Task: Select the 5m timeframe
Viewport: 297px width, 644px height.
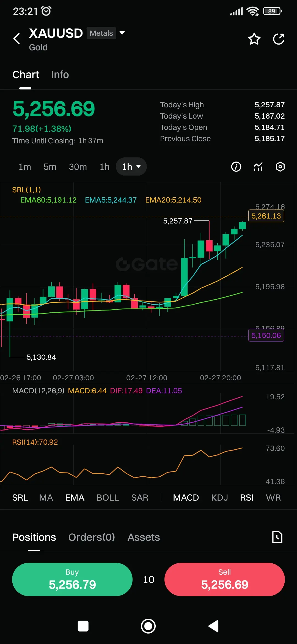Action: pos(50,167)
